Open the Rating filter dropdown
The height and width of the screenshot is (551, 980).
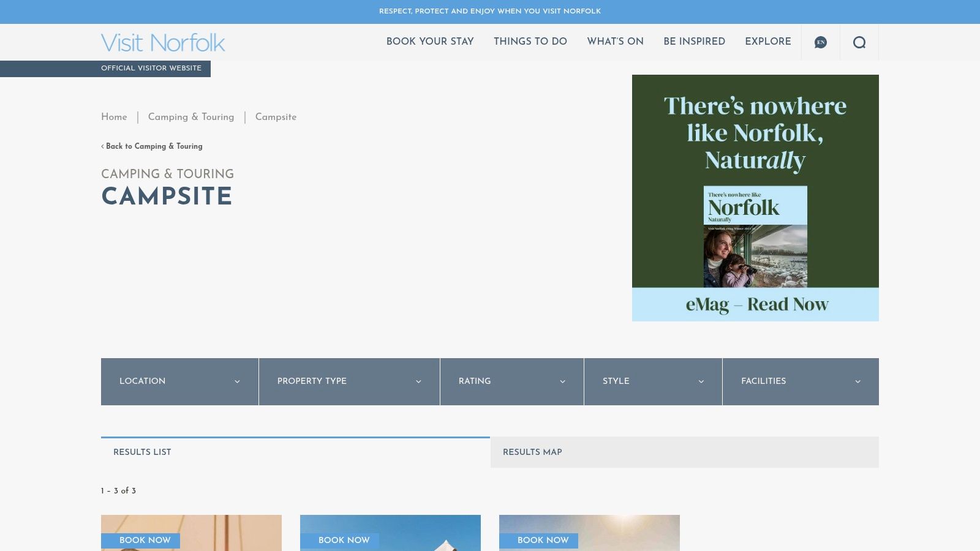(512, 381)
